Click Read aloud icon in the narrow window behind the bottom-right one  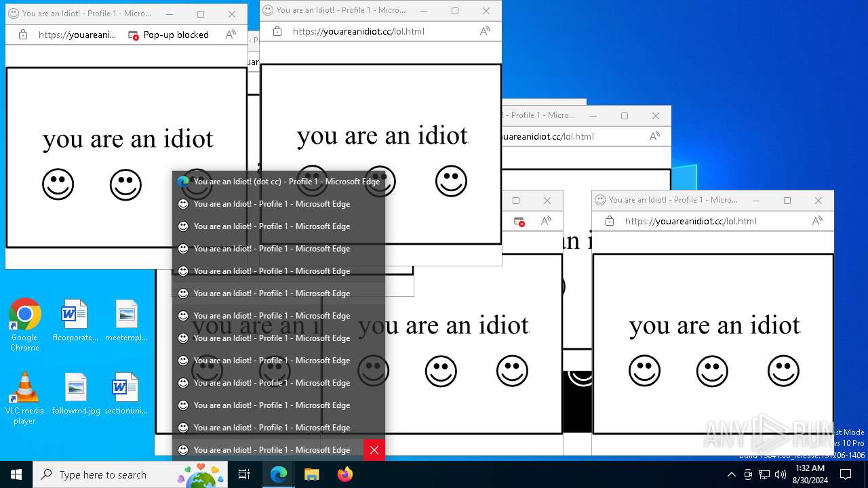546,221
